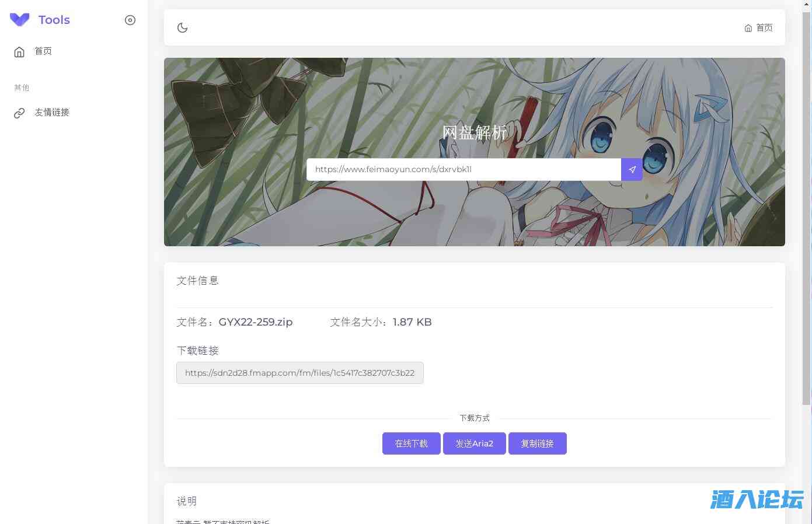
Task: Click the 文件信息 card heading
Action: point(198,281)
